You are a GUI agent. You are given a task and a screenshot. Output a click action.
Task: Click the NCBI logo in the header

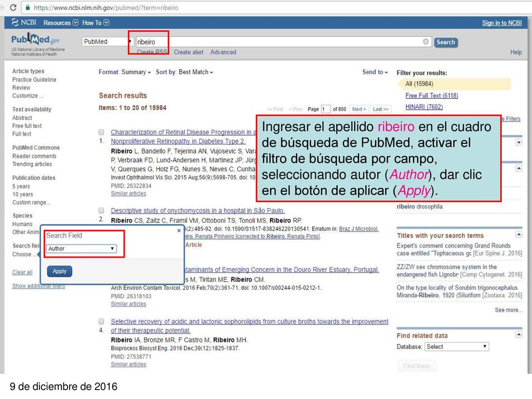(x=24, y=22)
